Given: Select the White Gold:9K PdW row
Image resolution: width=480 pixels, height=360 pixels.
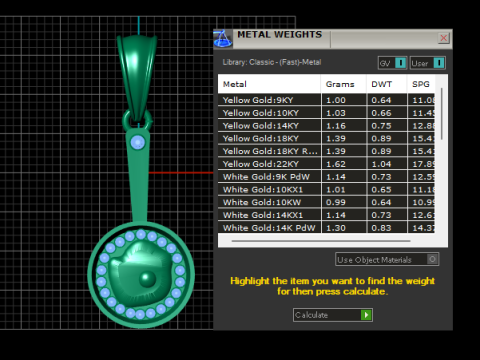Looking at the screenshot, I should click(326, 177).
